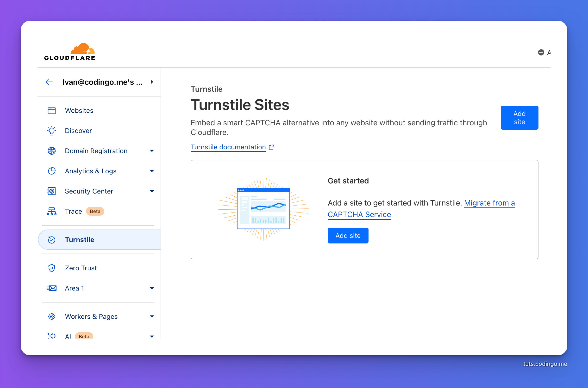Click the Beta badge next to AI
This screenshot has height=388, width=588.
coord(84,336)
